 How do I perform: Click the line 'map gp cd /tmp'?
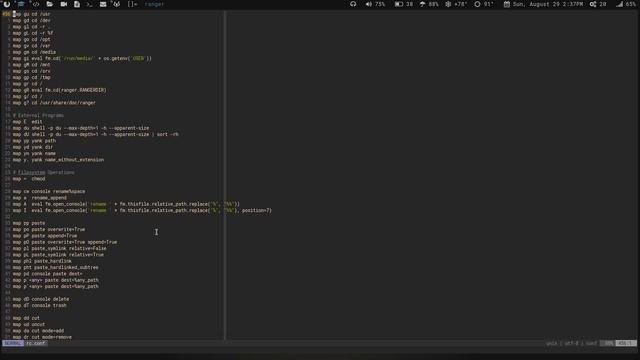(x=31, y=78)
